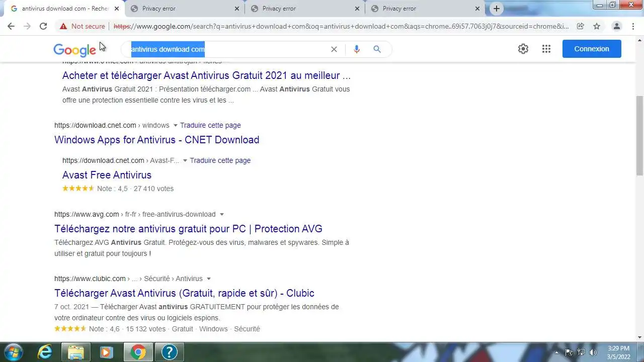Switch to Chrome in taskbar
Image resolution: width=644 pixels, height=362 pixels.
click(138, 352)
